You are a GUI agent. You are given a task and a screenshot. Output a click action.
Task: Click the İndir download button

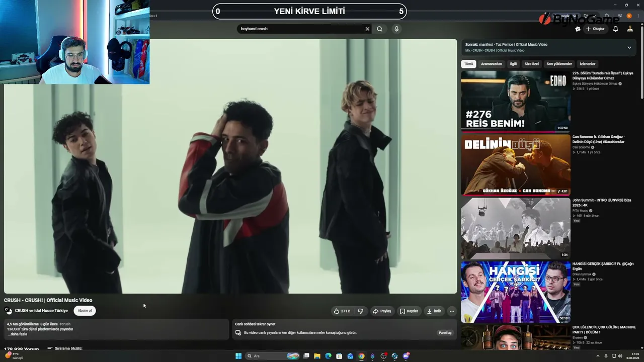click(x=434, y=311)
